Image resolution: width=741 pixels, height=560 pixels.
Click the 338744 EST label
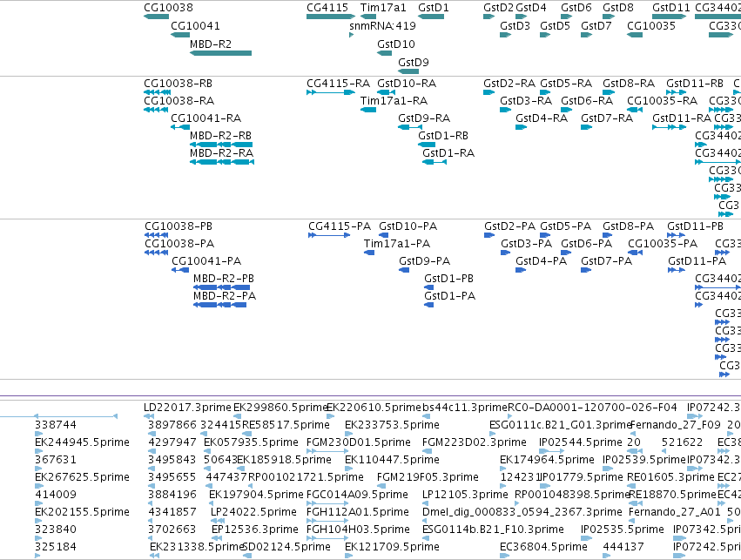tap(56, 425)
